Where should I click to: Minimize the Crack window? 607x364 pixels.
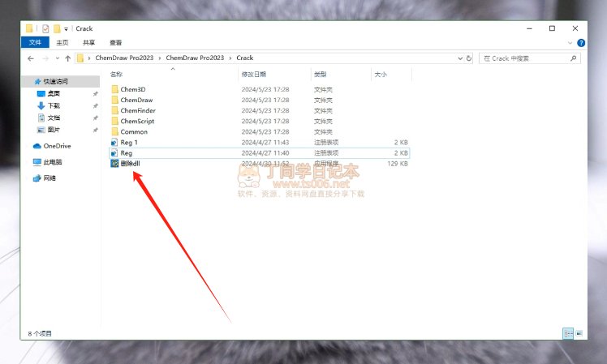(x=529, y=28)
